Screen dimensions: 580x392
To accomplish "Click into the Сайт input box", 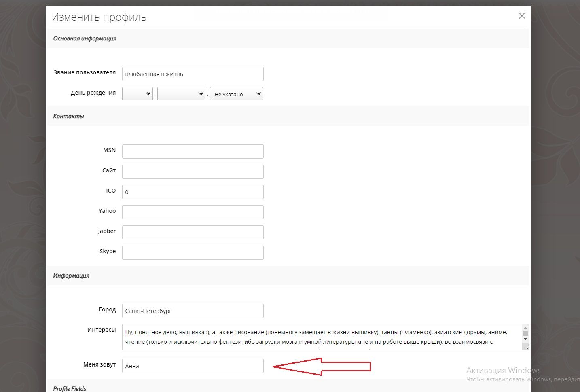I will (193, 172).
